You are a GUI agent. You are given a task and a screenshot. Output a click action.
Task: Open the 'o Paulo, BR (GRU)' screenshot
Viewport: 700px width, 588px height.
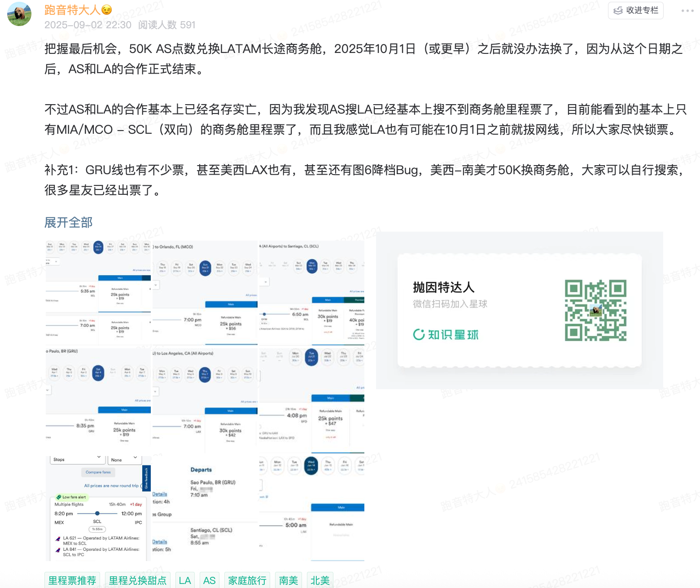coord(98,400)
